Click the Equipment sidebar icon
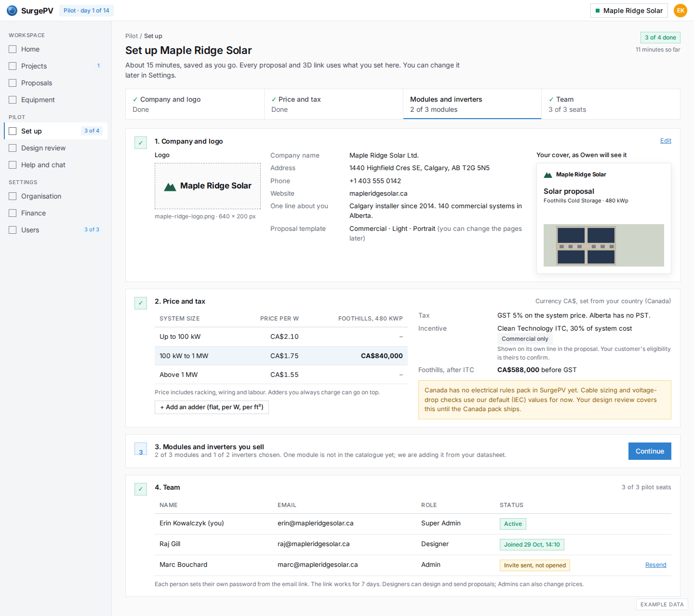Screen dimensions: 694x616 click(x=13, y=100)
